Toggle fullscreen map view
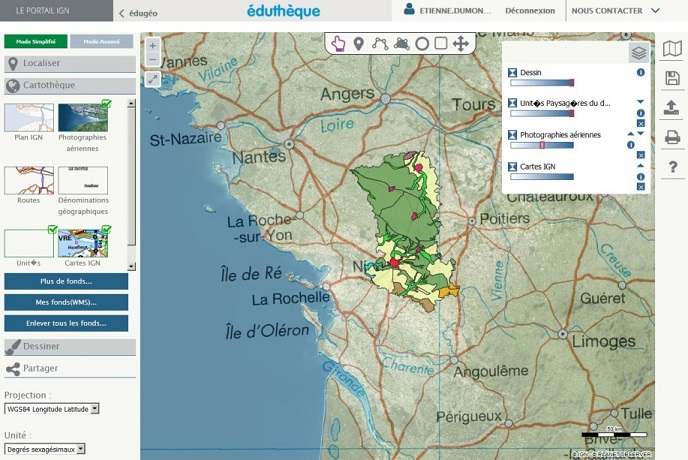Screen dimensions: 688x460 (152, 79)
